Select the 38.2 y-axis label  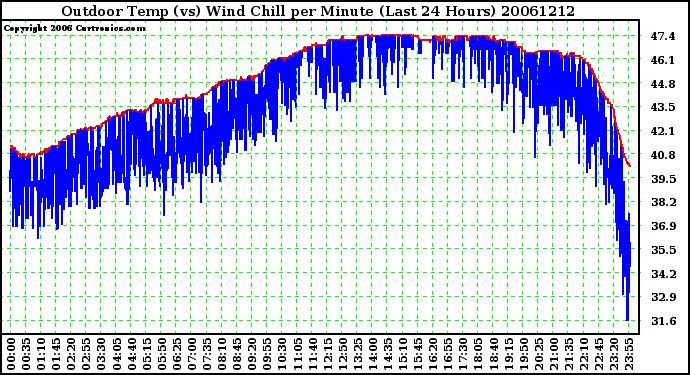[663, 202]
